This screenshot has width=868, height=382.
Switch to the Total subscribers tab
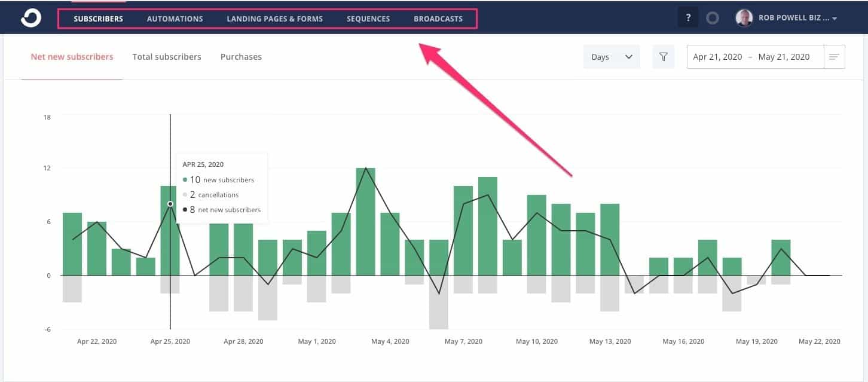tap(166, 56)
